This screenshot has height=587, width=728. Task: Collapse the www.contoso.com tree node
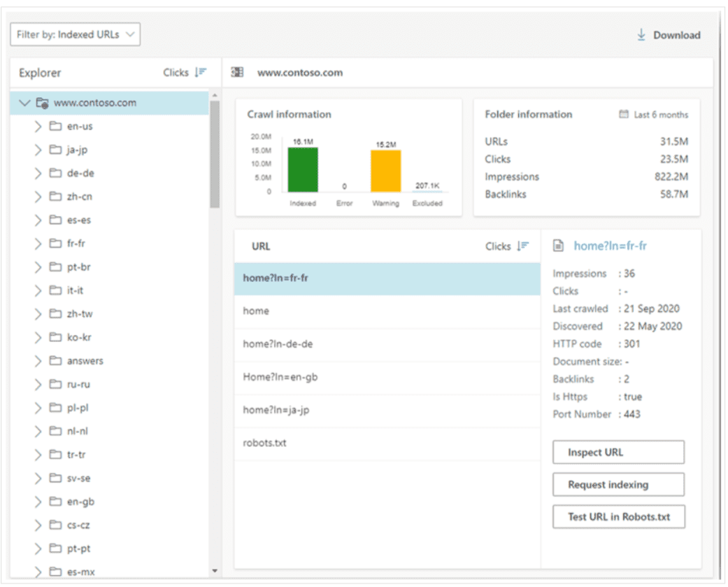[24, 103]
